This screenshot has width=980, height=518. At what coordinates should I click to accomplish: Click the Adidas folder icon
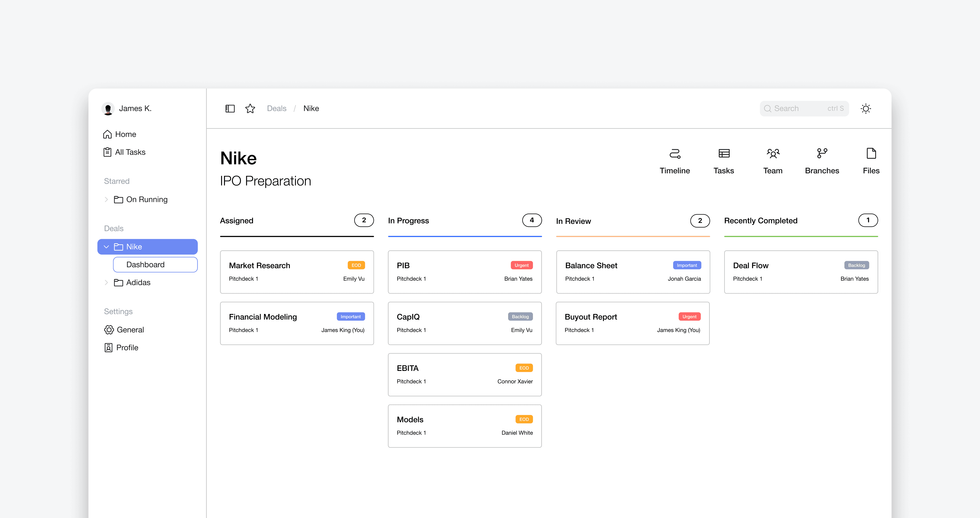118,283
